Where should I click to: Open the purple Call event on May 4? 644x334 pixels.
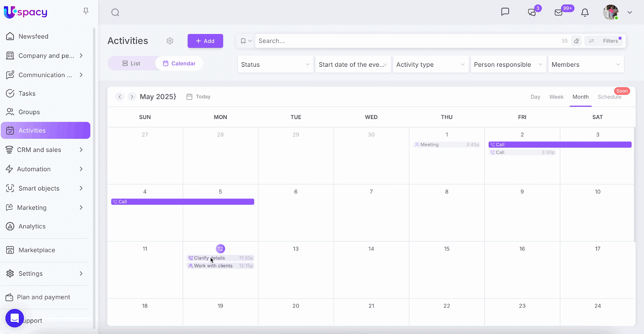tap(182, 202)
